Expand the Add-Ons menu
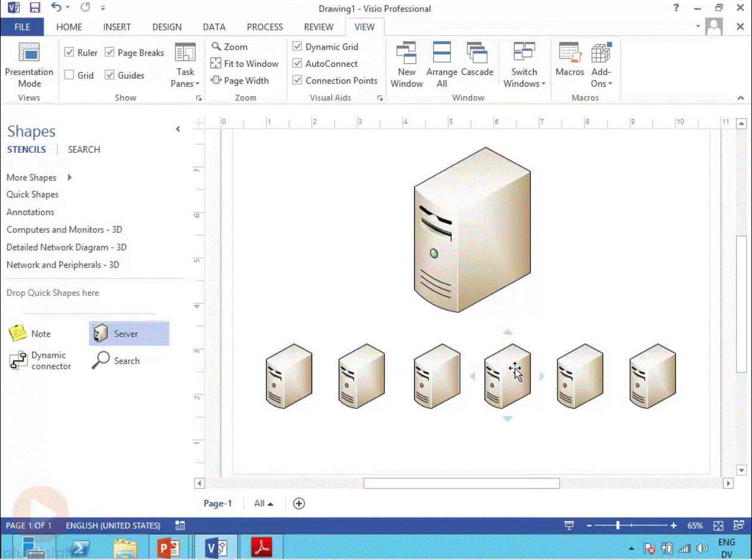This screenshot has height=560, width=752. (601, 65)
